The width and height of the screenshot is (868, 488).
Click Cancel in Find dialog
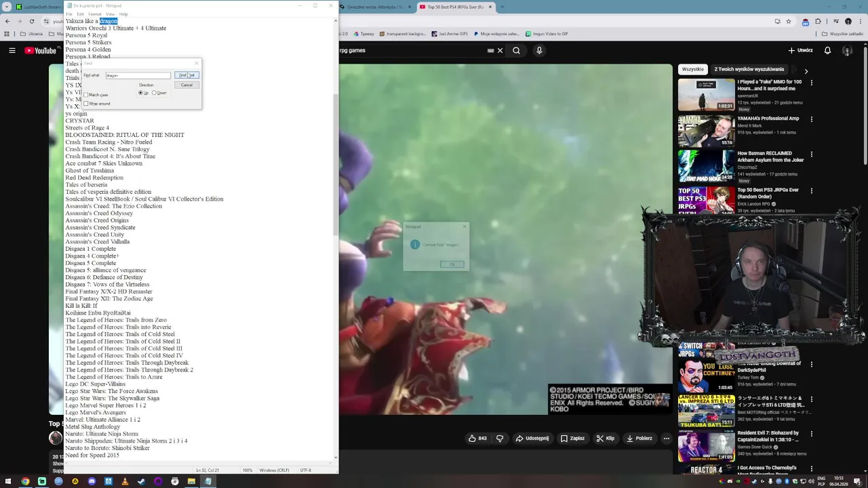(186, 85)
